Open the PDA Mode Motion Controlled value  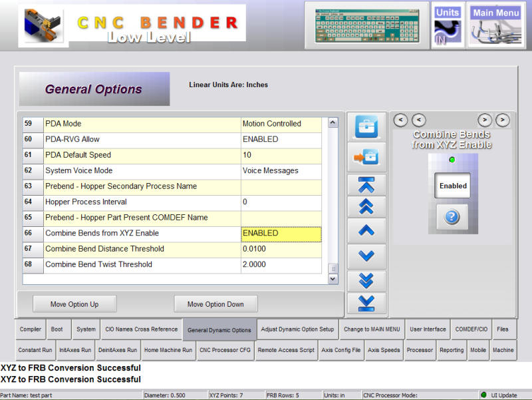pos(281,124)
